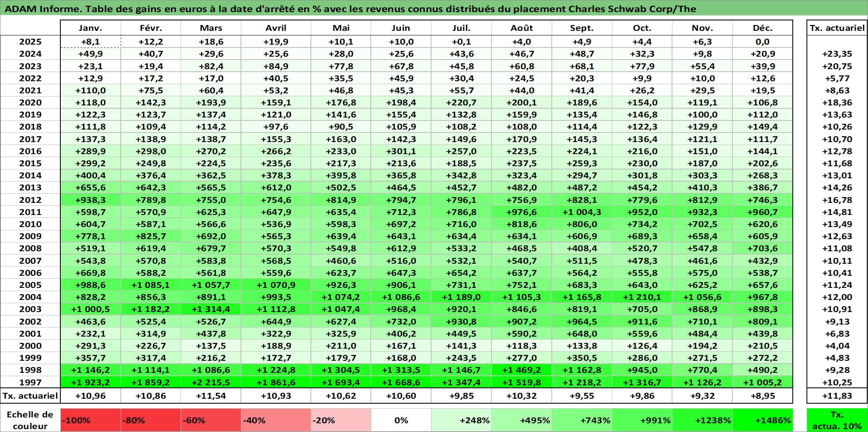868x432 pixels.
Task: Select the +1486% bright green scale swatch
Action: click(x=762, y=420)
